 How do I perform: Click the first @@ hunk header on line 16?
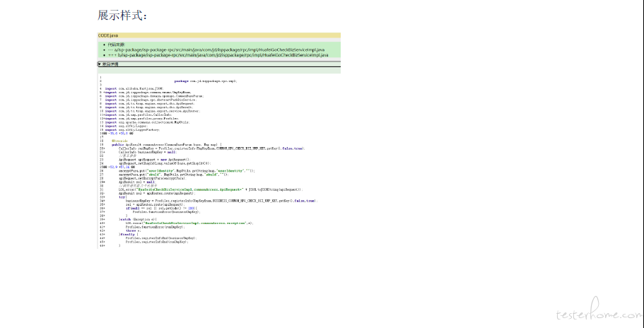click(117, 134)
